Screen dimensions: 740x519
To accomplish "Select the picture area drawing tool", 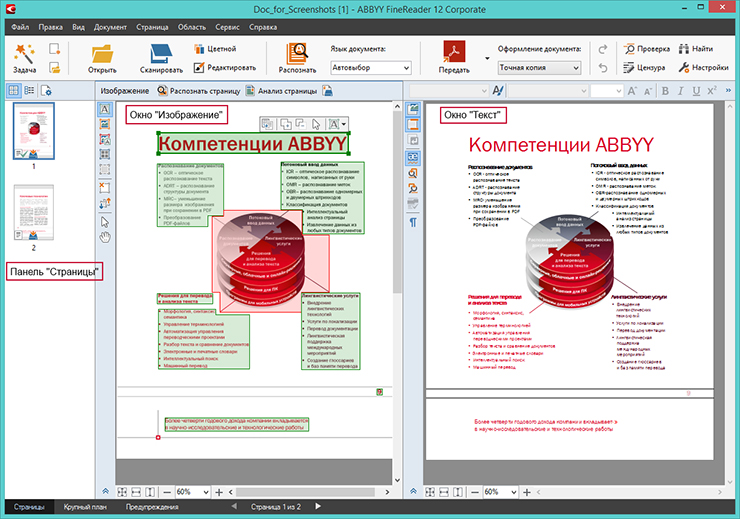I will 105,125.
